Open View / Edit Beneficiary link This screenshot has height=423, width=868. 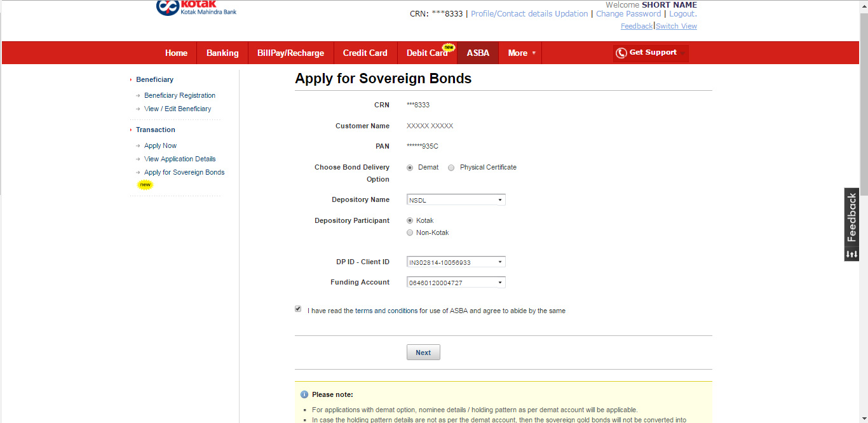click(x=177, y=109)
